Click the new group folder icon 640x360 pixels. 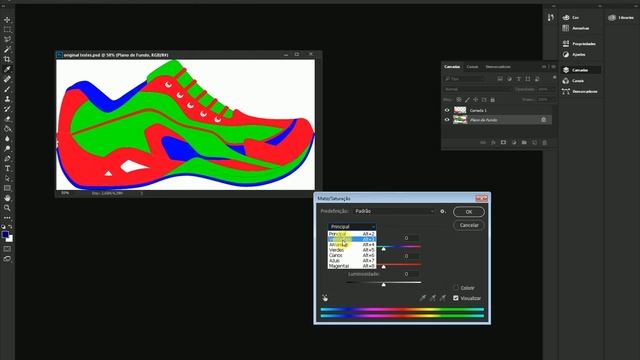(524, 142)
